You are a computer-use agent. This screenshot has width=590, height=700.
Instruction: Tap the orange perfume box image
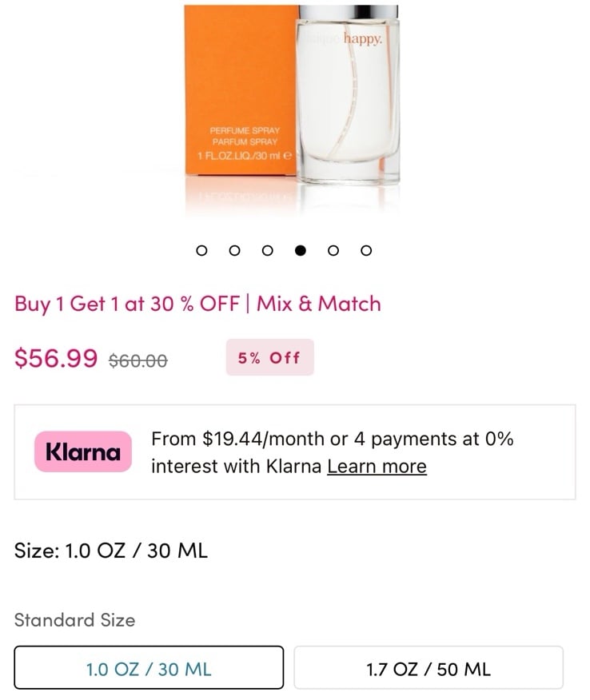tap(241, 89)
